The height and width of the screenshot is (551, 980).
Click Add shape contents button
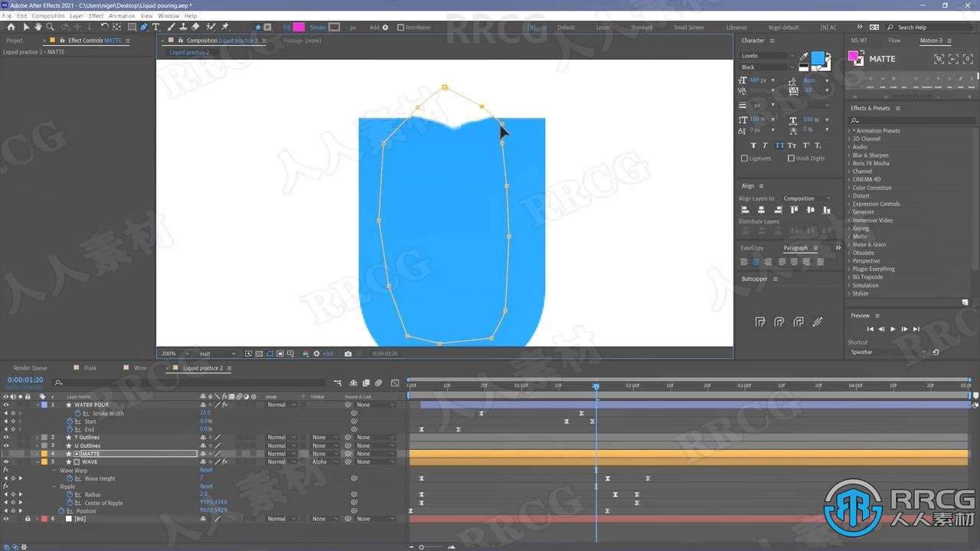click(x=385, y=27)
